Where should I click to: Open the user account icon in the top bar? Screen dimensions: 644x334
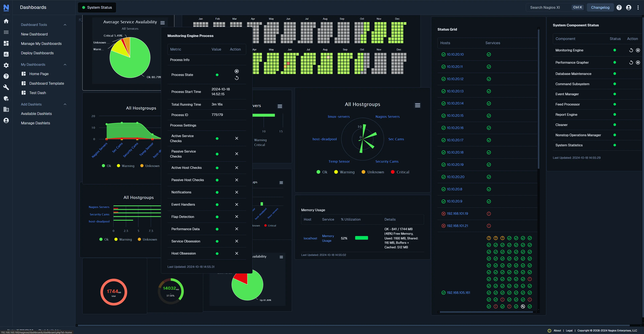(x=629, y=7)
